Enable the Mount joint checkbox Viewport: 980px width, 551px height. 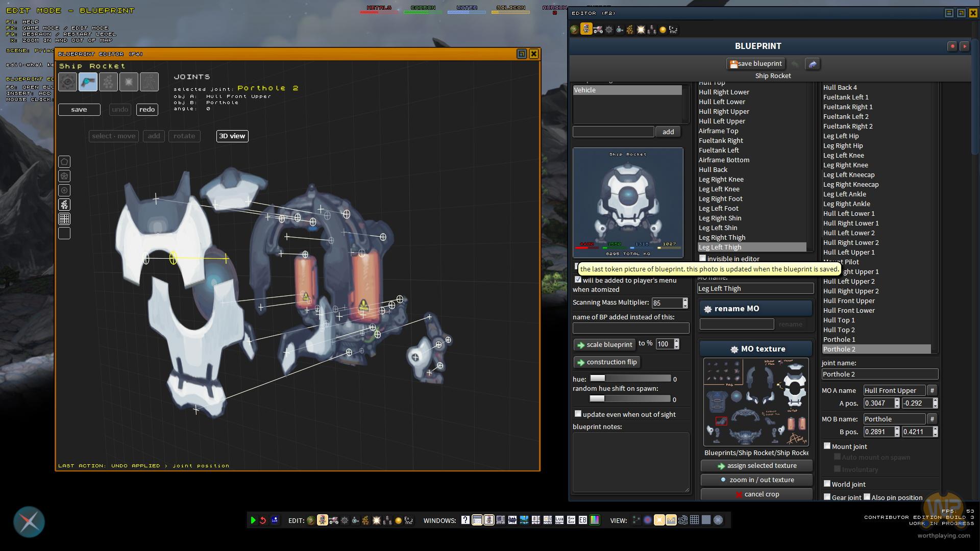827,446
